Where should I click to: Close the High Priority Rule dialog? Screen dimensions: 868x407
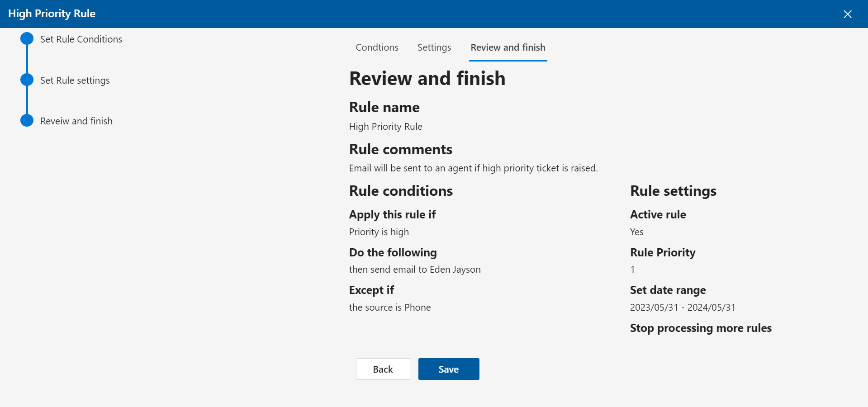click(848, 14)
